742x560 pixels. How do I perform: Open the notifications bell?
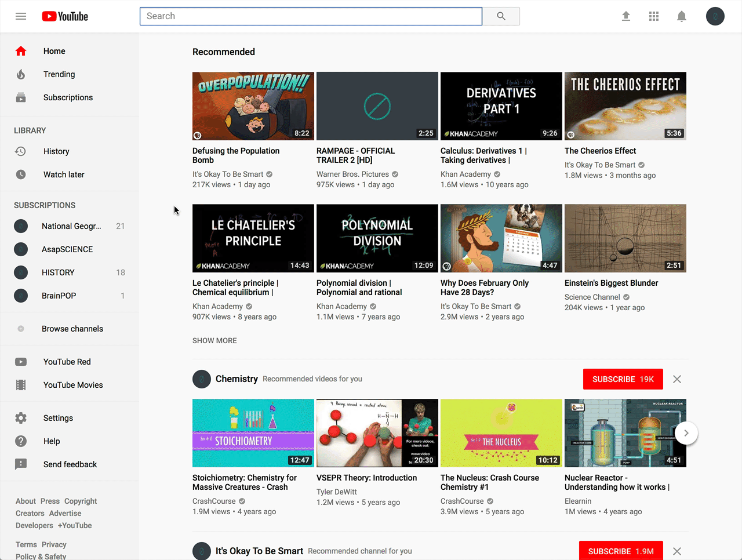(x=682, y=16)
